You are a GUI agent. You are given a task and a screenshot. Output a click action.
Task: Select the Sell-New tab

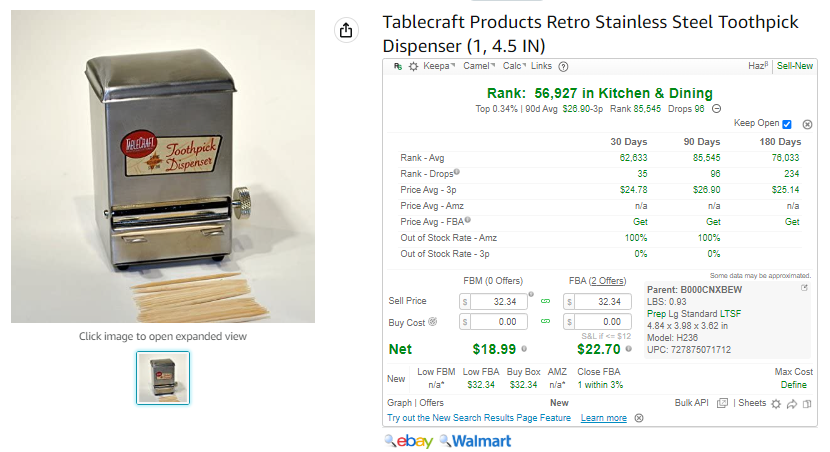coord(795,66)
